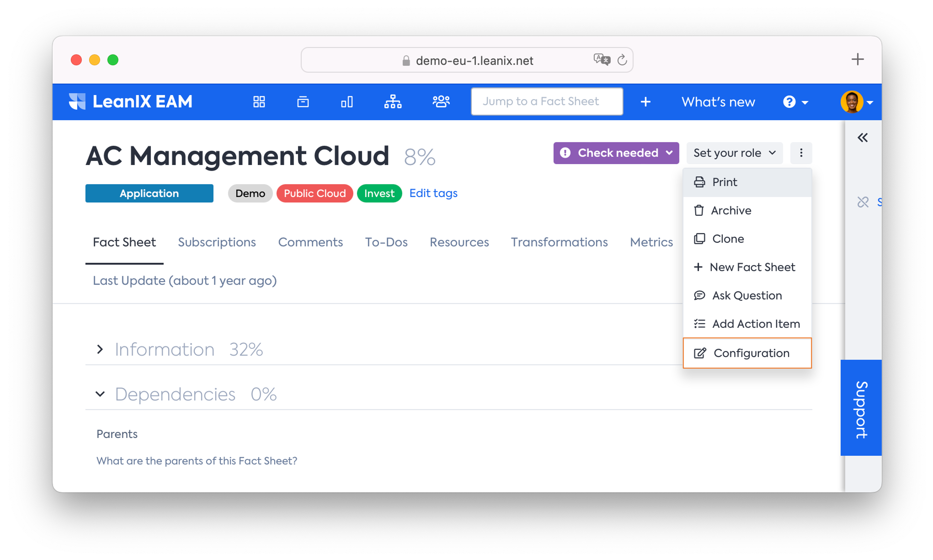Select the Fact Sheet tab
This screenshot has width=933, height=560.
(124, 242)
